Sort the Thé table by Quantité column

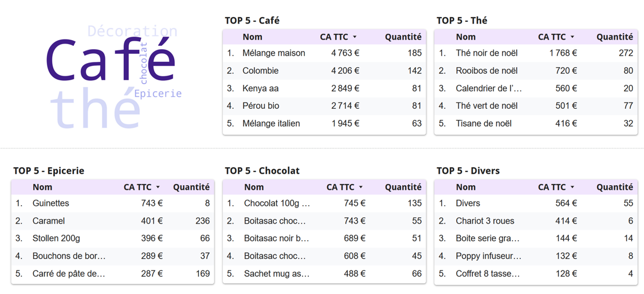click(x=614, y=37)
